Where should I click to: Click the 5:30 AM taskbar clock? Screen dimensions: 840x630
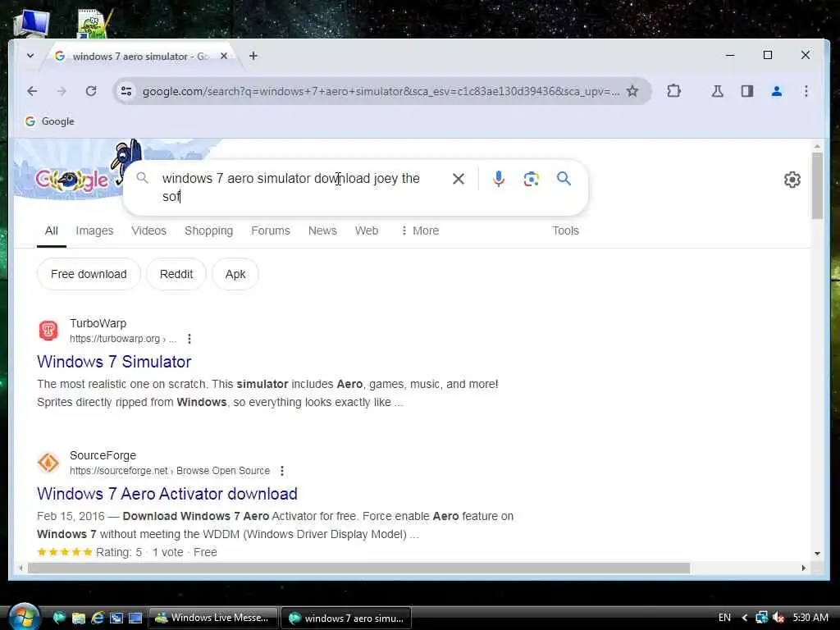point(810,618)
